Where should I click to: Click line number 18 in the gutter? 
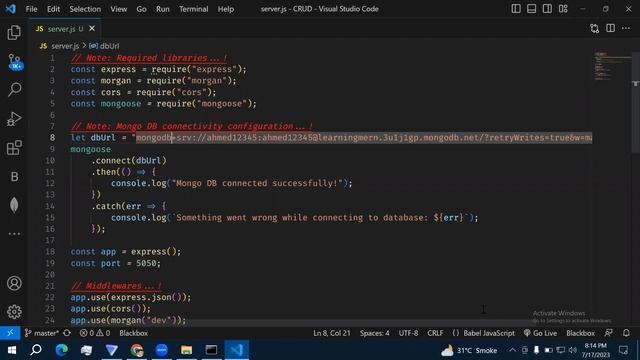click(x=50, y=251)
